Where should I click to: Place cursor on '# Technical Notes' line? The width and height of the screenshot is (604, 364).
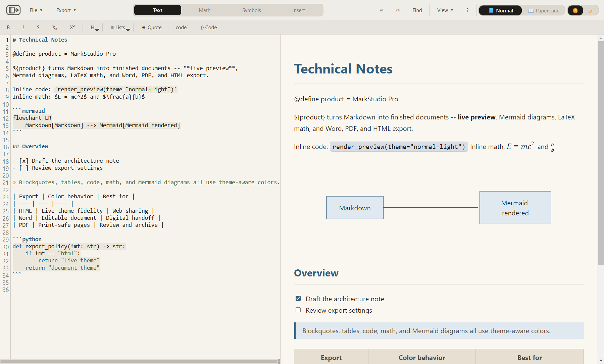(x=40, y=40)
